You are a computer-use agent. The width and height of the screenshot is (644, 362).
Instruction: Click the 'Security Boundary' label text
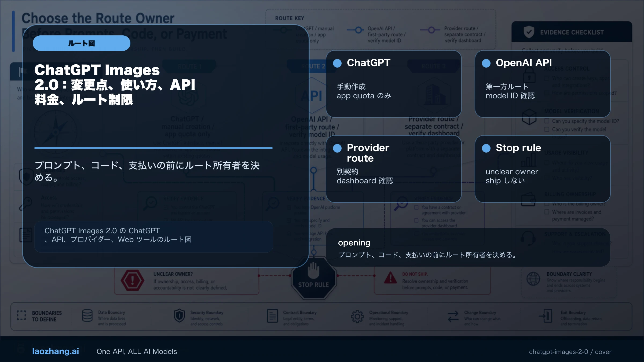pos(207,312)
